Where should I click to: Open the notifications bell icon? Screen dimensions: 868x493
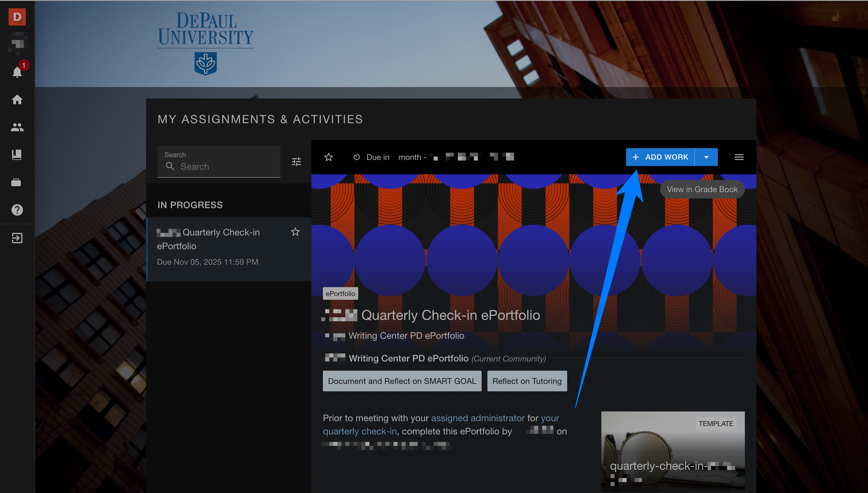(17, 72)
